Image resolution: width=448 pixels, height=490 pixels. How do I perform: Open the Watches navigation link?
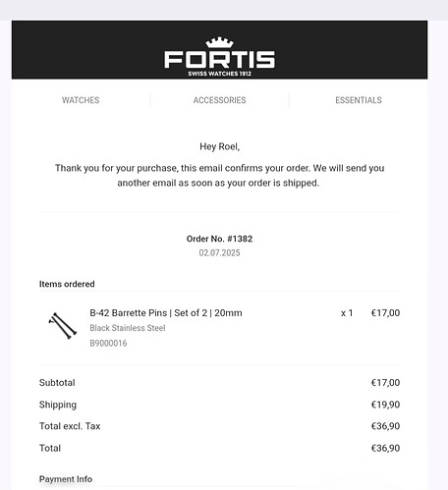tap(81, 100)
